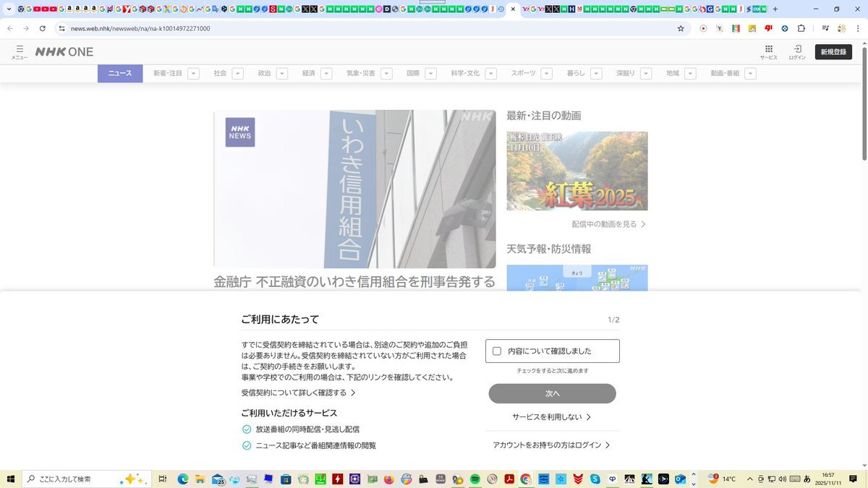Click the 新規登録 button
868x488 pixels.
[x=833, y=51]
